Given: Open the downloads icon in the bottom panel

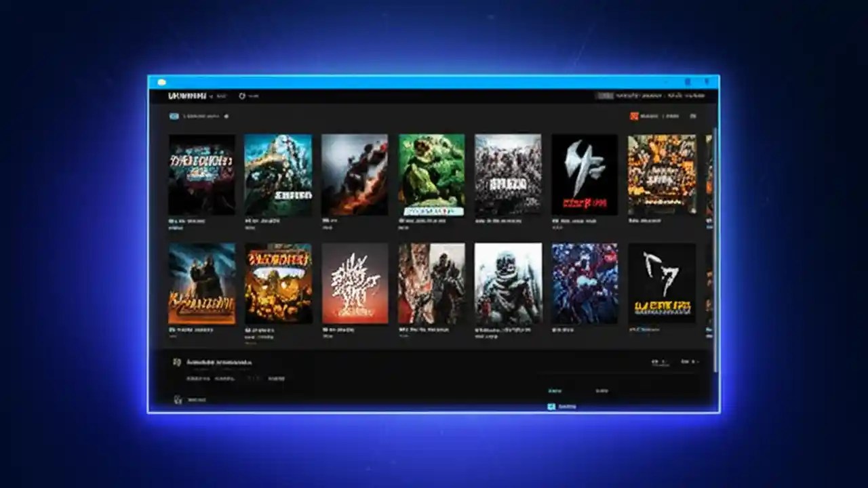Looking at the screenshot, I should (178, 362).
